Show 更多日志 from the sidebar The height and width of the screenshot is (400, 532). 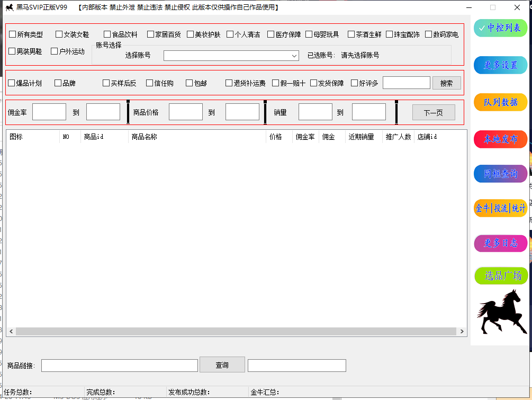click(501, 243)
